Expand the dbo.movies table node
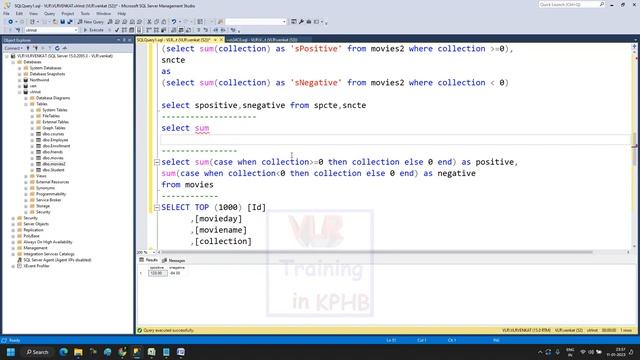The height and width of the screenshot is (360, 640). [32, 158]
